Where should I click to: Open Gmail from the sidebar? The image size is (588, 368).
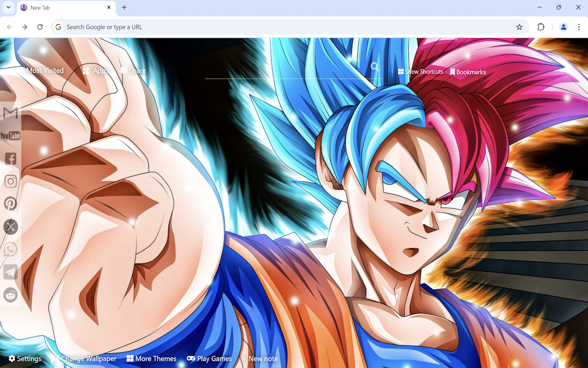11,113
